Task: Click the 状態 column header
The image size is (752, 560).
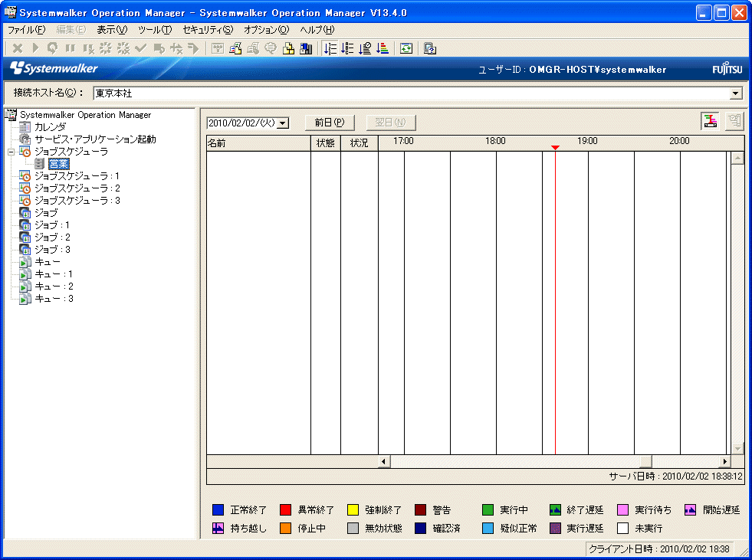Action: point(326,143)
